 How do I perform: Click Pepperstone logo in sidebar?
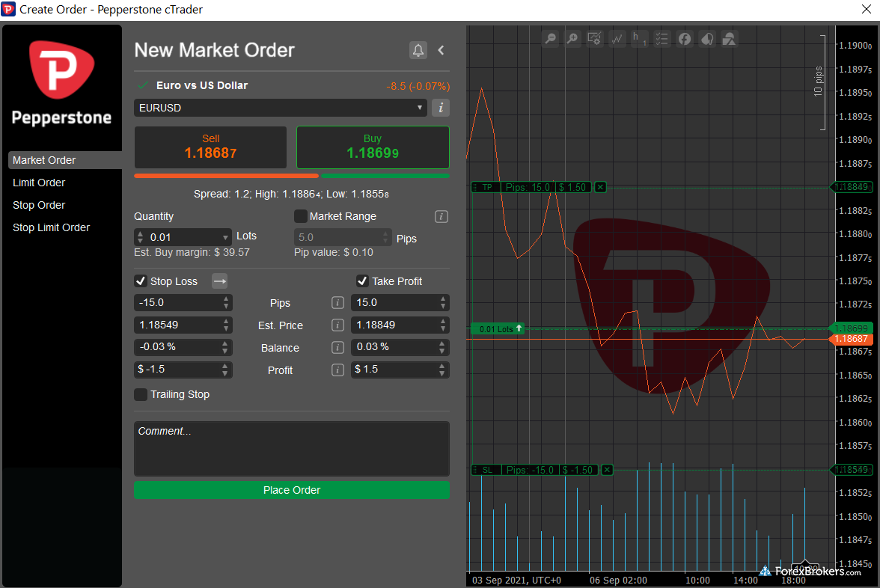tap(61, 83)
